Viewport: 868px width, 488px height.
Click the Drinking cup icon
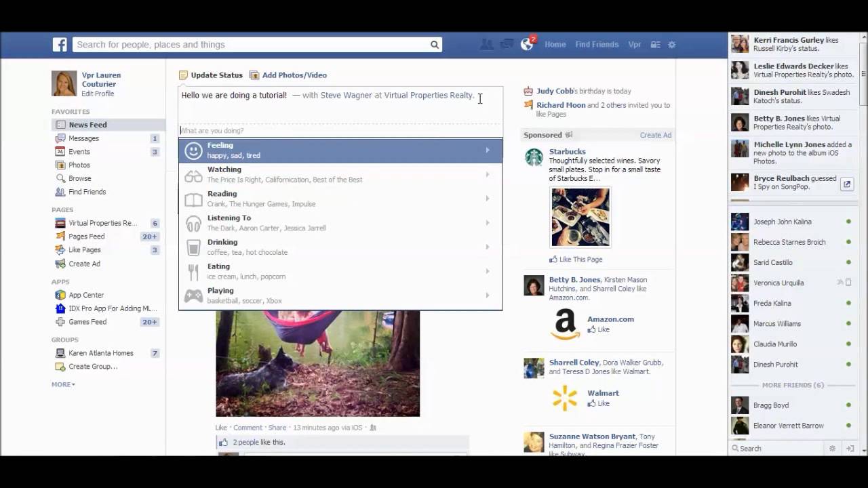point(193,247)
